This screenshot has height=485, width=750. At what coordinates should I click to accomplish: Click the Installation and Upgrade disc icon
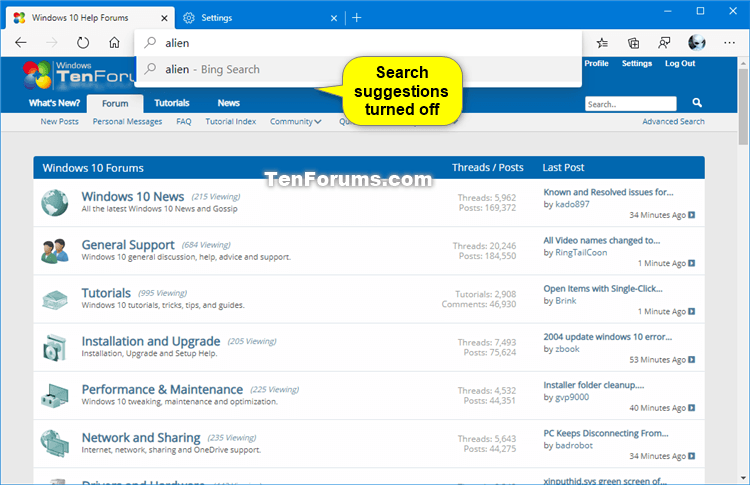pyautogui.click(x=55, y=348)
